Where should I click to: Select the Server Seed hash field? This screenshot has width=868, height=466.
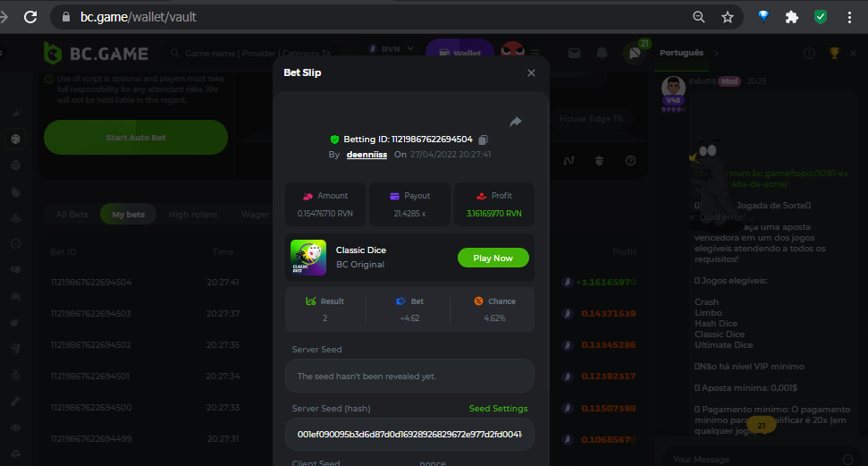(x=409, y=434)
